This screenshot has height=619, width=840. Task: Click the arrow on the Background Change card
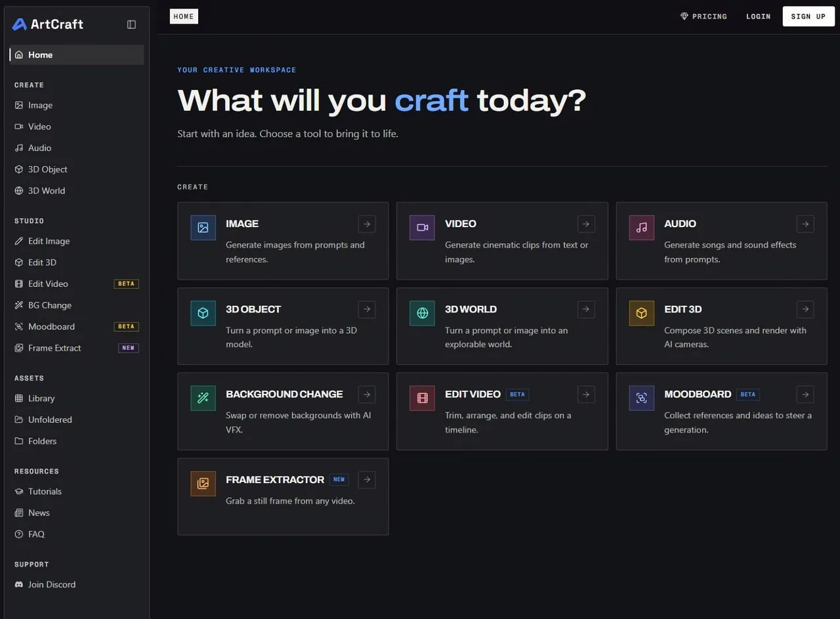pyautogui.click(x=367, y=395)
